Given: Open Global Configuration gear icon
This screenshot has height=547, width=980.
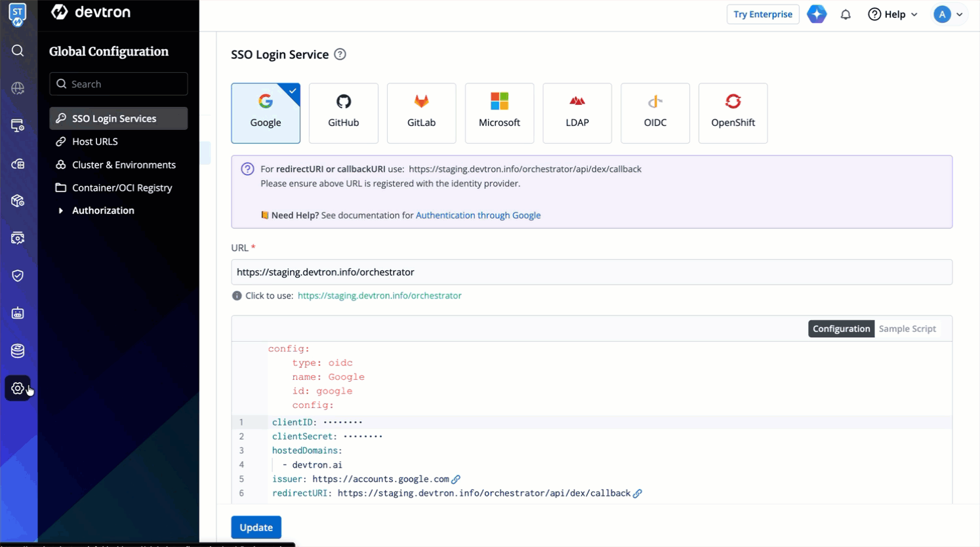Looking at the screenshot, I should point(18,388).
